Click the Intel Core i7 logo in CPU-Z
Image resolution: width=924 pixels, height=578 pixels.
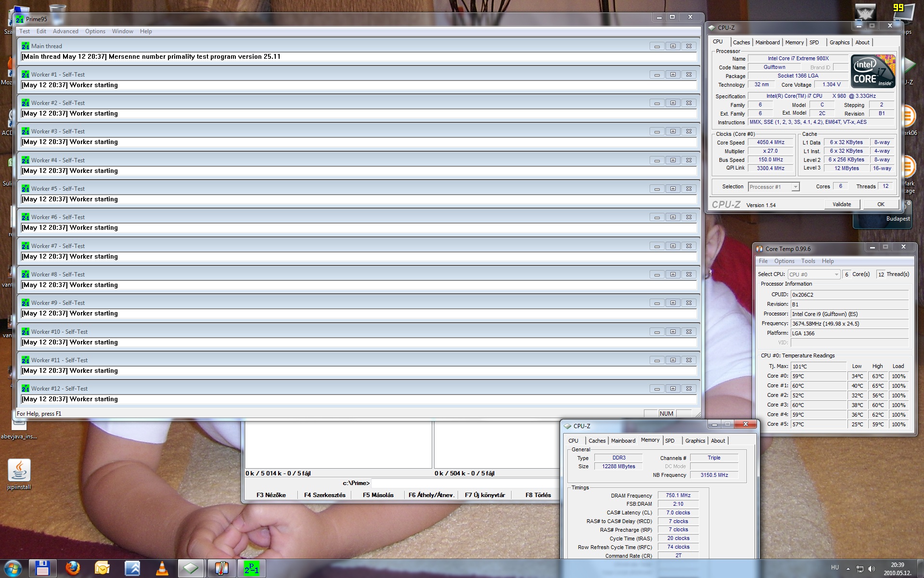tap(873, 71)
